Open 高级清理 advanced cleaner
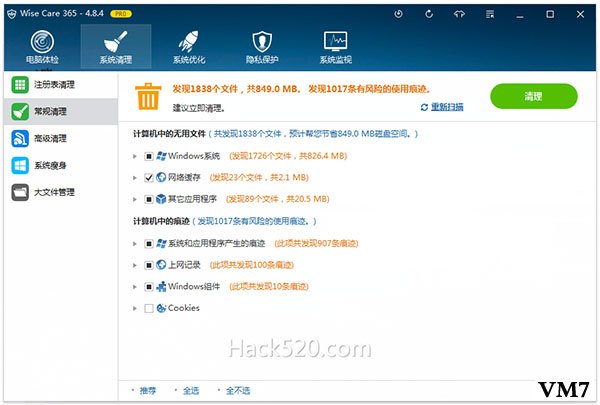 click(x=60, y=138)
